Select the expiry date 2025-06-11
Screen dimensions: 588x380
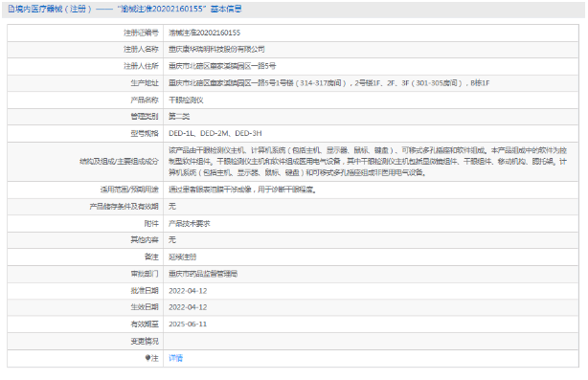(188, 324)
